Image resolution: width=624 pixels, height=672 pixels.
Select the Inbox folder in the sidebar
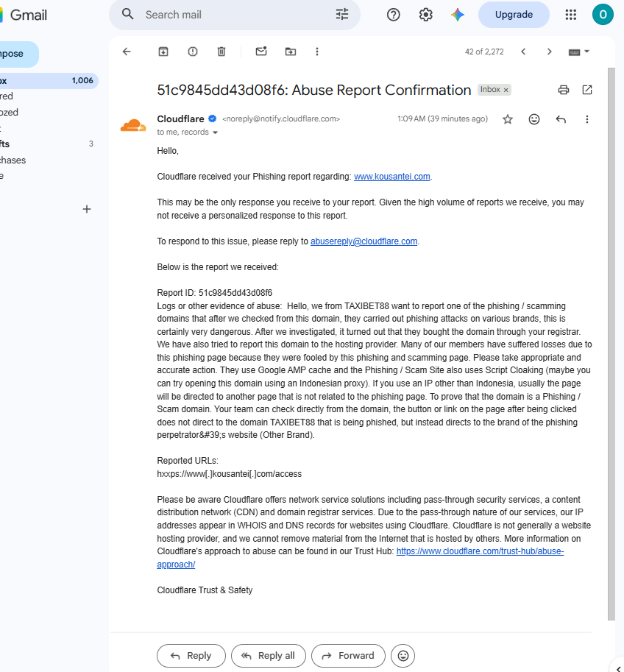pos(46,80)
